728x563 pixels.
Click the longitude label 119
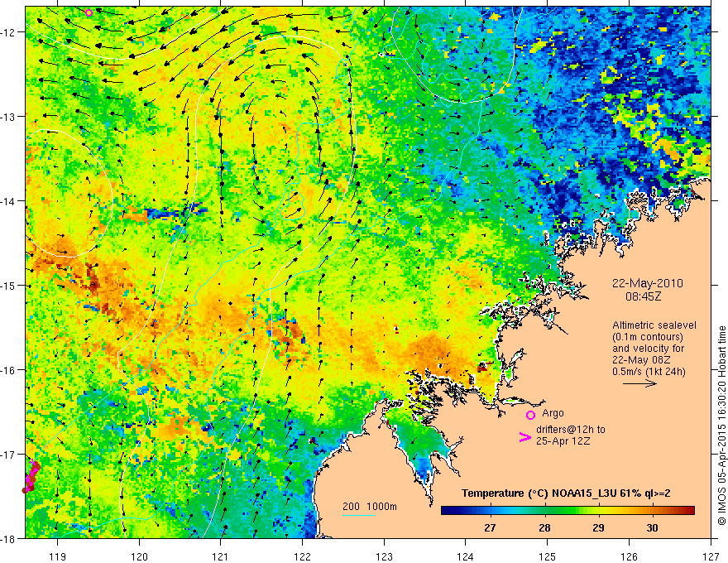58,556
